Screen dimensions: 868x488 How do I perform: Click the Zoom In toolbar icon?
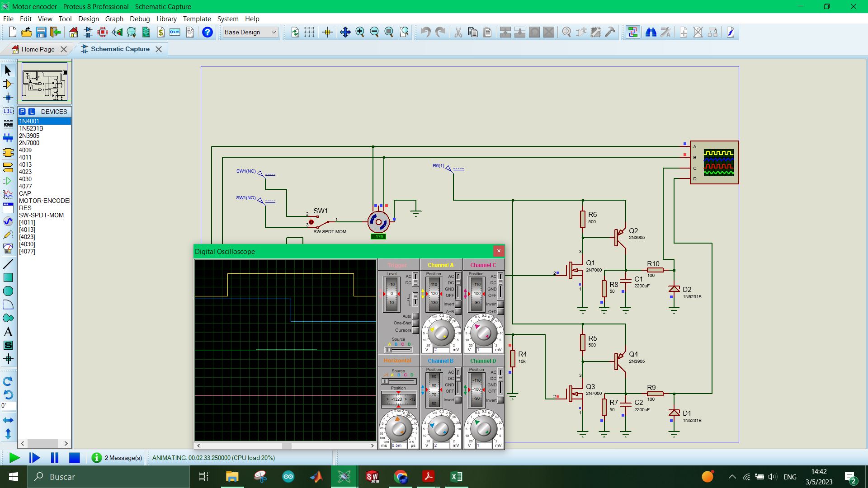(360, 32)
